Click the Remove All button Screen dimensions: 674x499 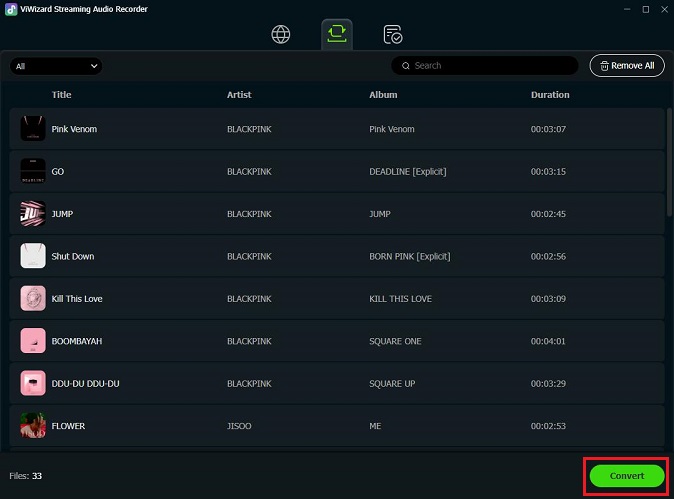point(627,65)
